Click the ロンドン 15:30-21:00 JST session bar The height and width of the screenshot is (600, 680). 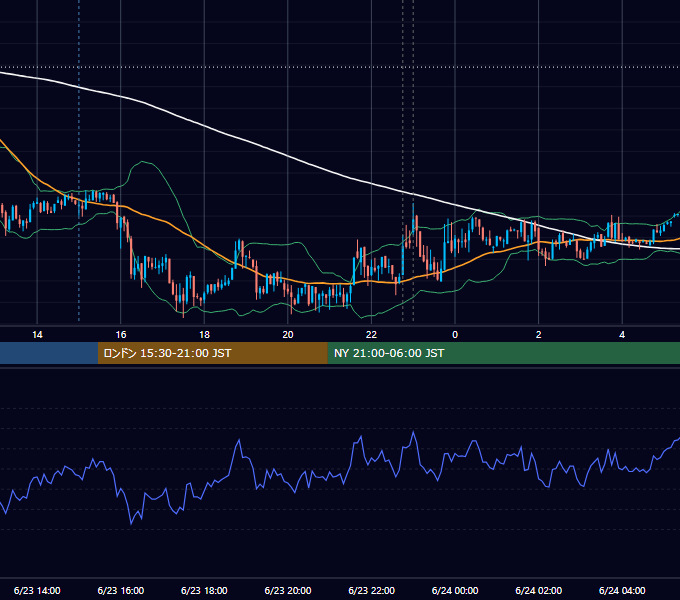(x=212, y=353)
